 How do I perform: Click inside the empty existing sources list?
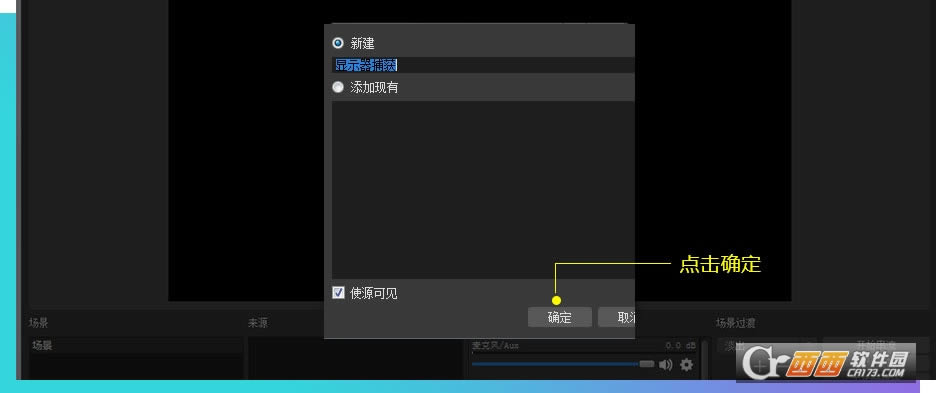(x=483, y=189)
